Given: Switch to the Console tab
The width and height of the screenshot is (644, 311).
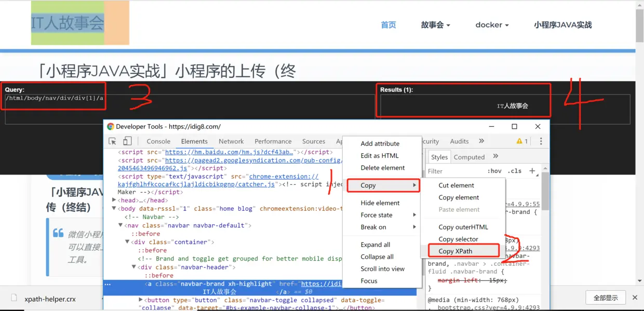Looking at the screenshot, I should pos(158,141).
